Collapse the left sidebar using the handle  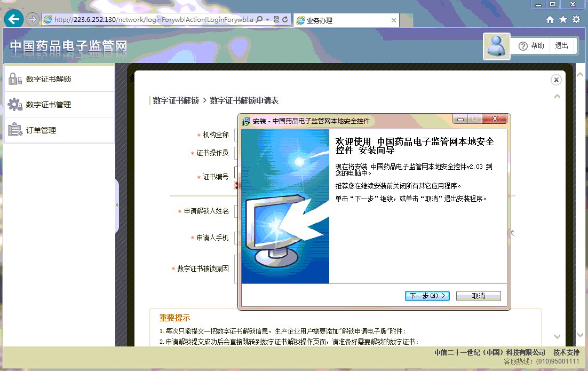tap(117, 206)
